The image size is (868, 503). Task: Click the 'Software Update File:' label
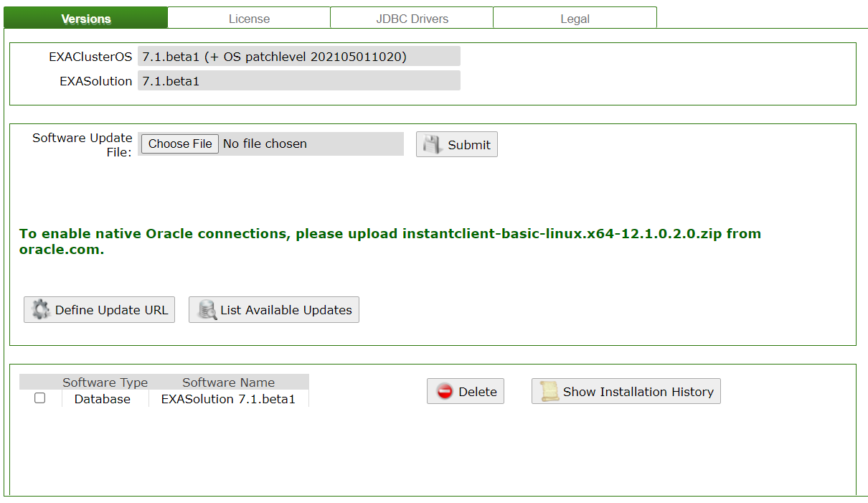pyautogui.click(x=82, y=144)
